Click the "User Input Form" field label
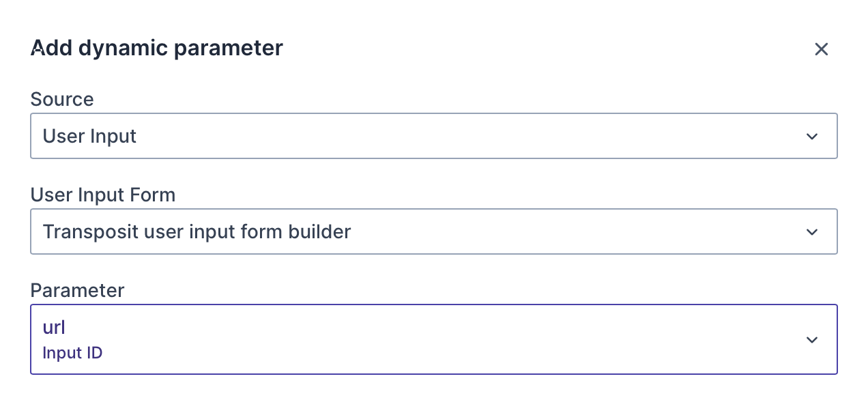 [x=103, y=195]
